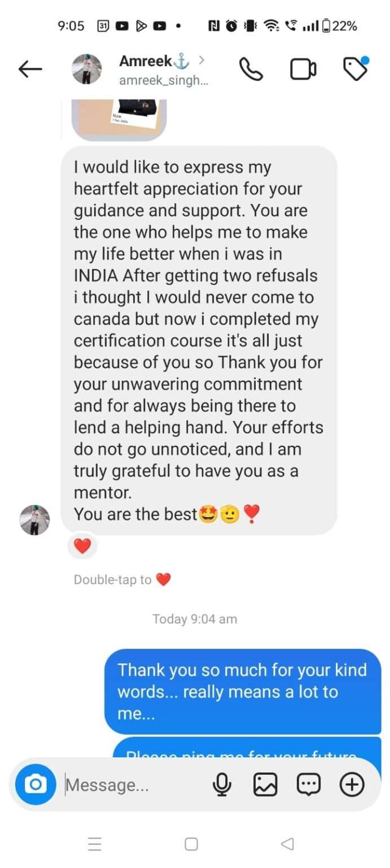Tap the plus icon for more options
The width and height of the screenshot is (390, 868).
(x=352, y=784)
